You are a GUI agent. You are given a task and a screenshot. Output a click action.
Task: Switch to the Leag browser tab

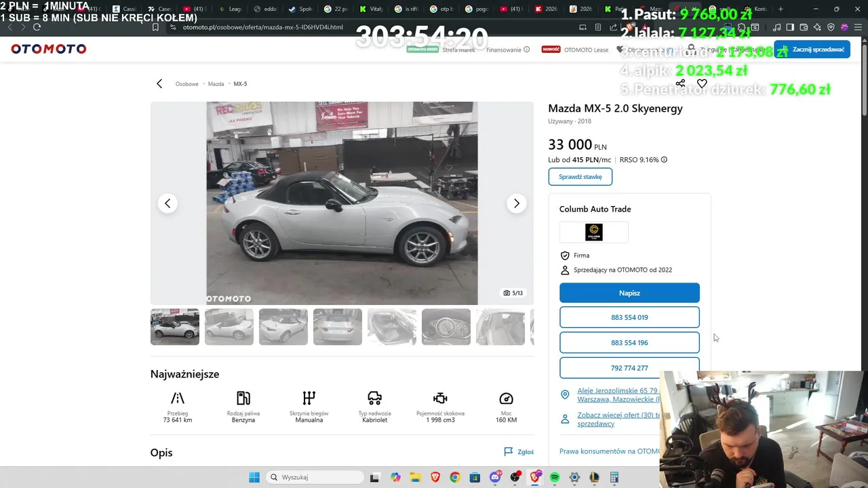[231, 9]
